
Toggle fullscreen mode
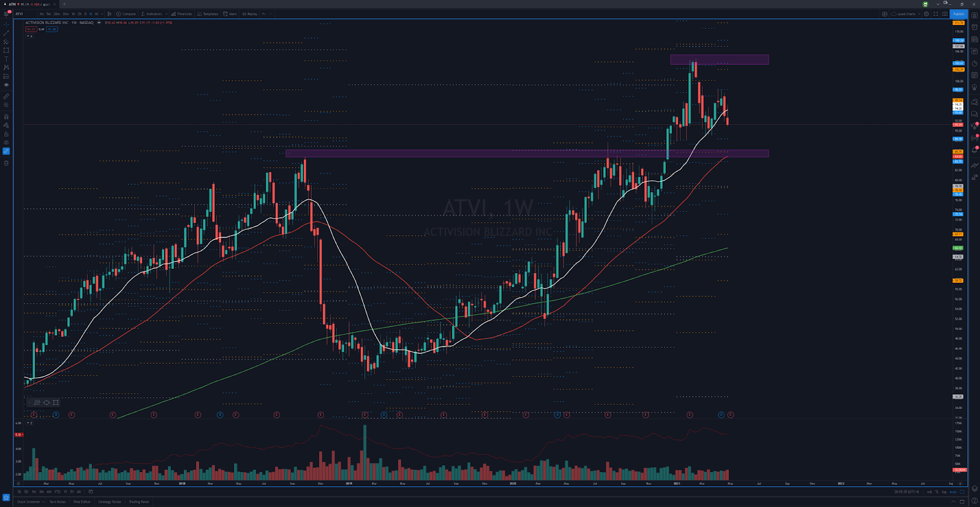coord(935,13)
